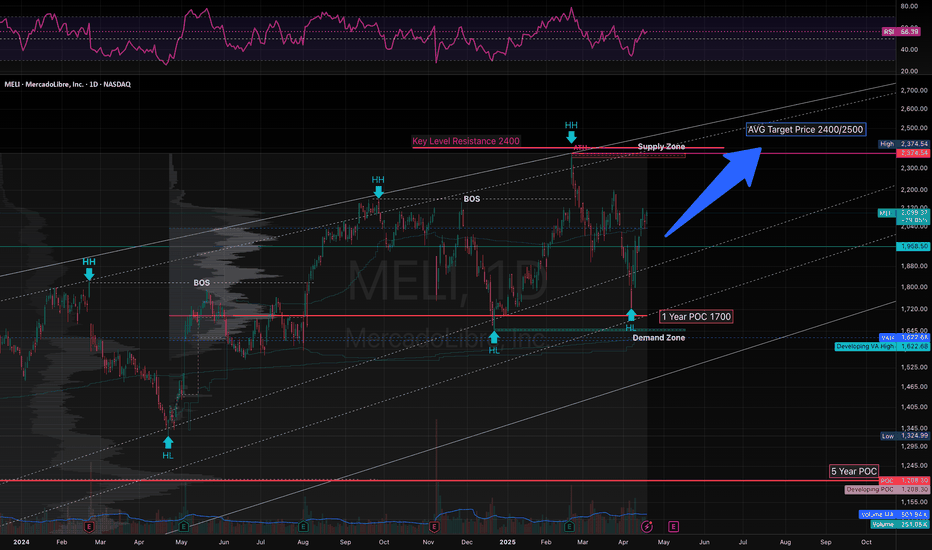
Task: Click the 2,700.00 price scale value
Action: pyautogui.click(x=914, y=90)
